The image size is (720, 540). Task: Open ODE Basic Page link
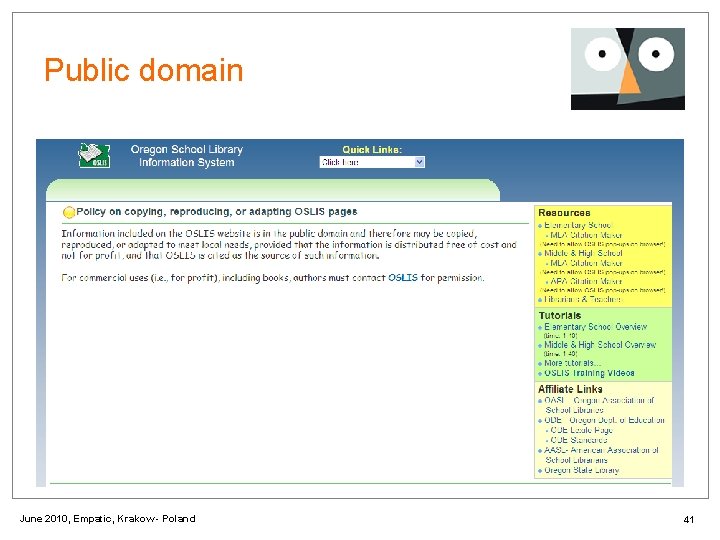pos(581,430)
